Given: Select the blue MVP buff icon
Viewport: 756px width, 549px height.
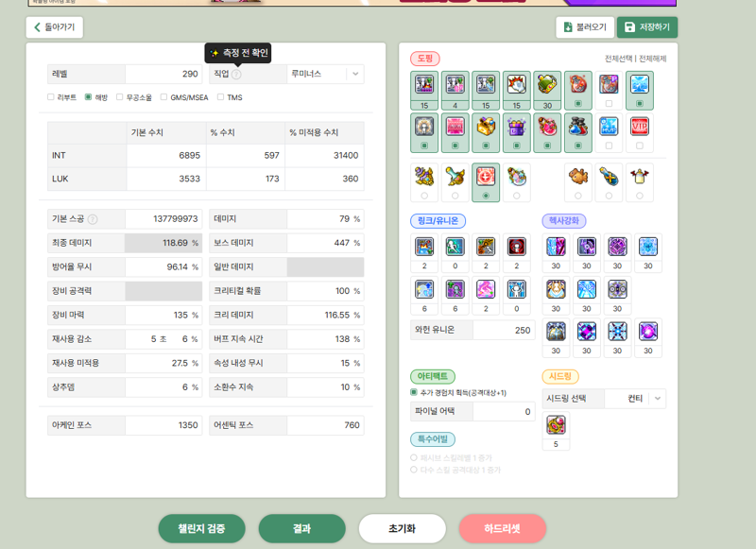Looking at the screenshot, I should 609,127.
